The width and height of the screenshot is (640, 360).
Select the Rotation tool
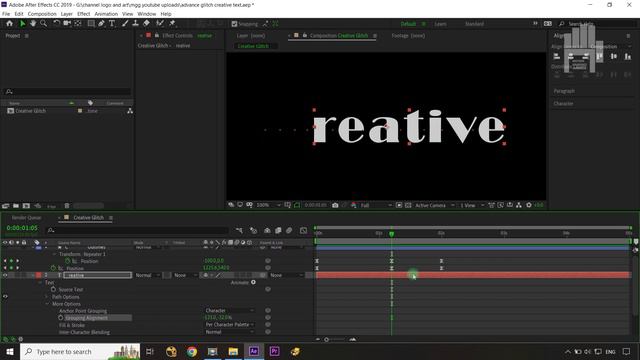[x=56, y=24]
